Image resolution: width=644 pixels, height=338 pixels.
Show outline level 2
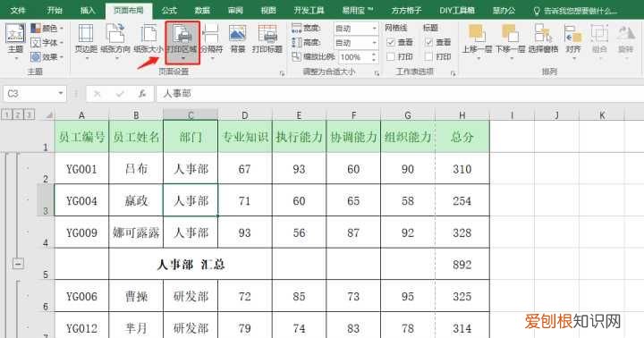click(18, 114)
